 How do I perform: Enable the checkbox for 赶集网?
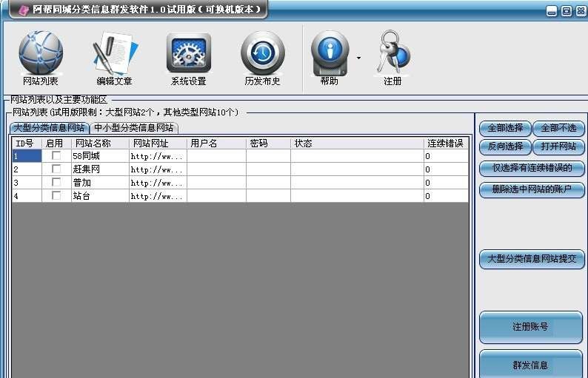pyautogui.click(x=56, y=169)
